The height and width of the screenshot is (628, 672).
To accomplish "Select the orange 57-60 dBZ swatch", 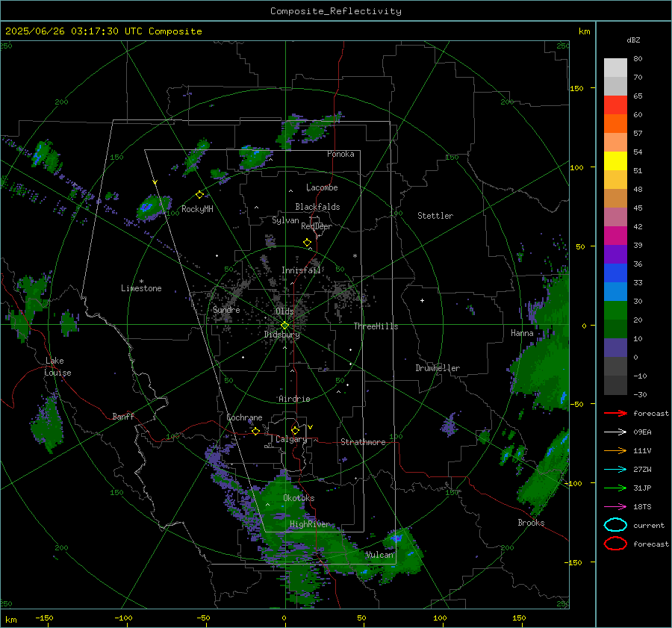I will [615, 124].
